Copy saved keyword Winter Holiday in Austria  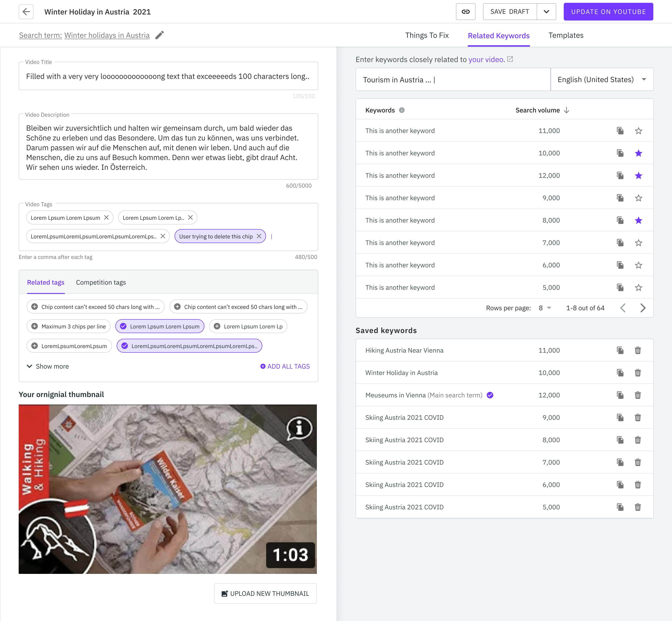(x=620, y=373)
